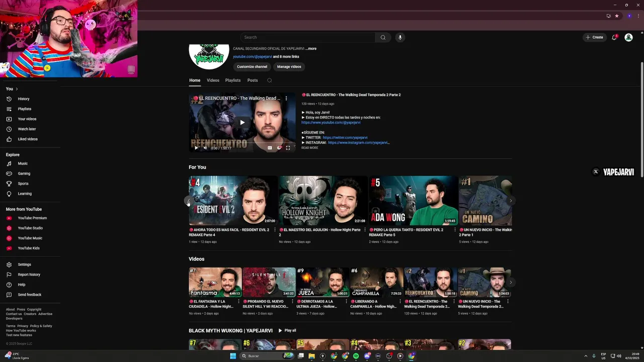Open notifications bell

pyautogui.click(x=614, y=37)
